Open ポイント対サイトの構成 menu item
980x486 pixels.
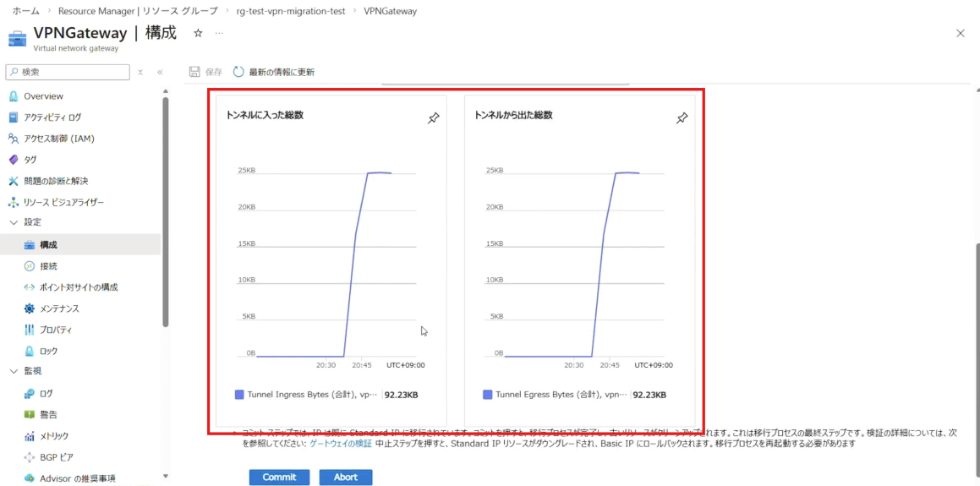(78, 287)
